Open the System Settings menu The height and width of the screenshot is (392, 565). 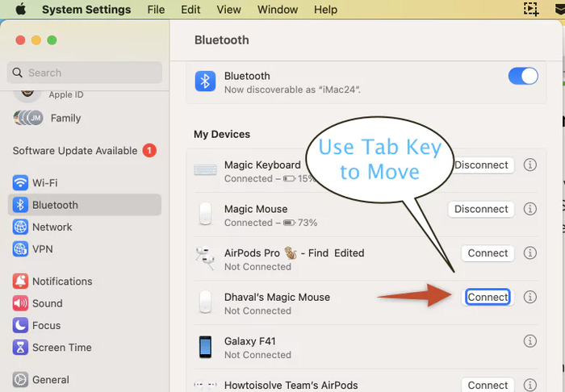86,10
